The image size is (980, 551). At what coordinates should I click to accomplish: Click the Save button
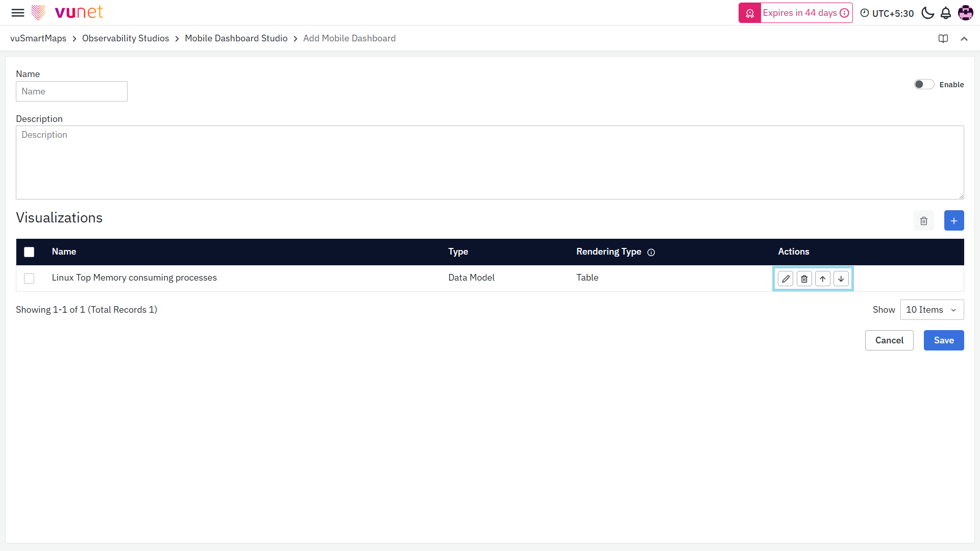click(x=943, y=340)
